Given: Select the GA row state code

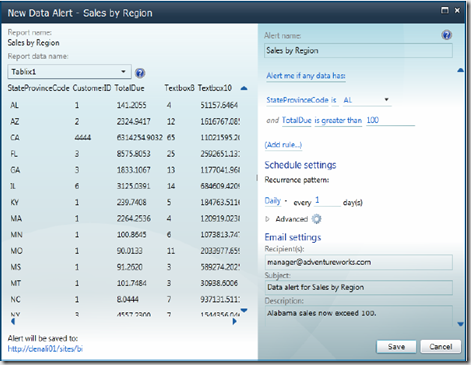Looking at the screenshot, I should tap(15, 170).
